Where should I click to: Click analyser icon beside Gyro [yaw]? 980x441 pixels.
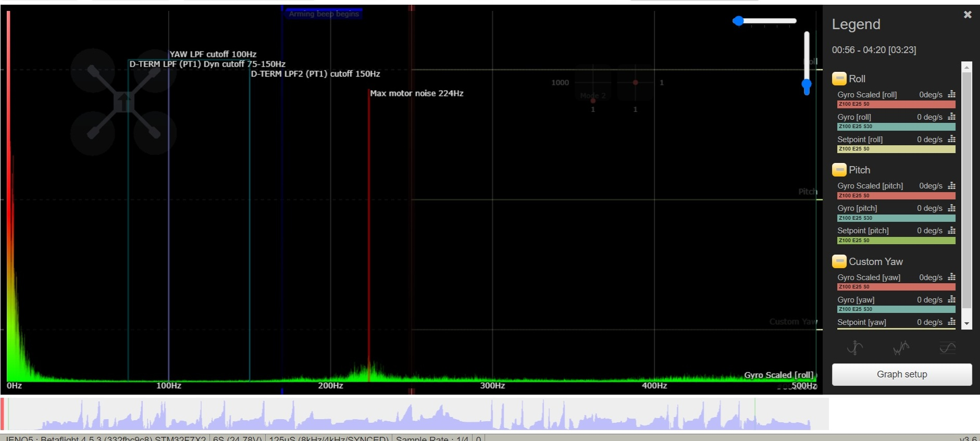951,299
